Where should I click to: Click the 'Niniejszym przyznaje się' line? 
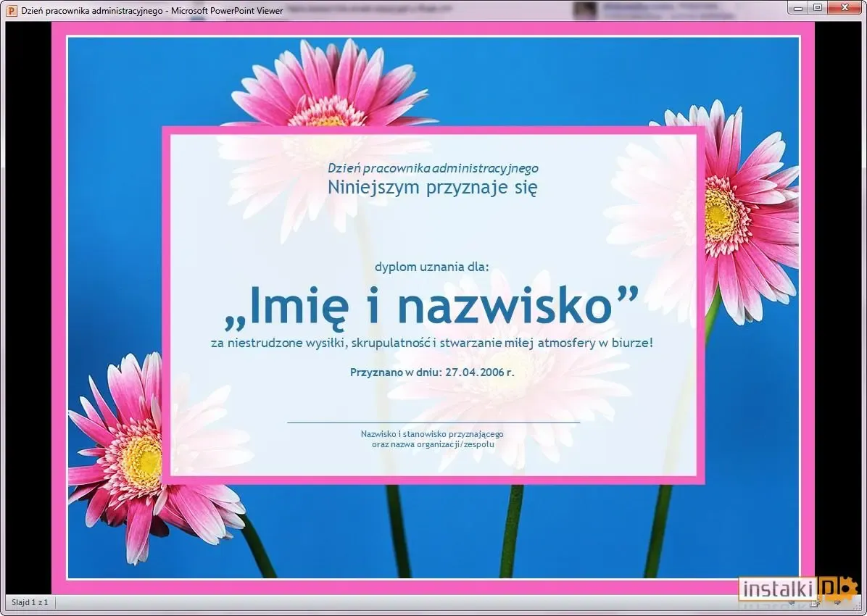click(x=432, y=188)
